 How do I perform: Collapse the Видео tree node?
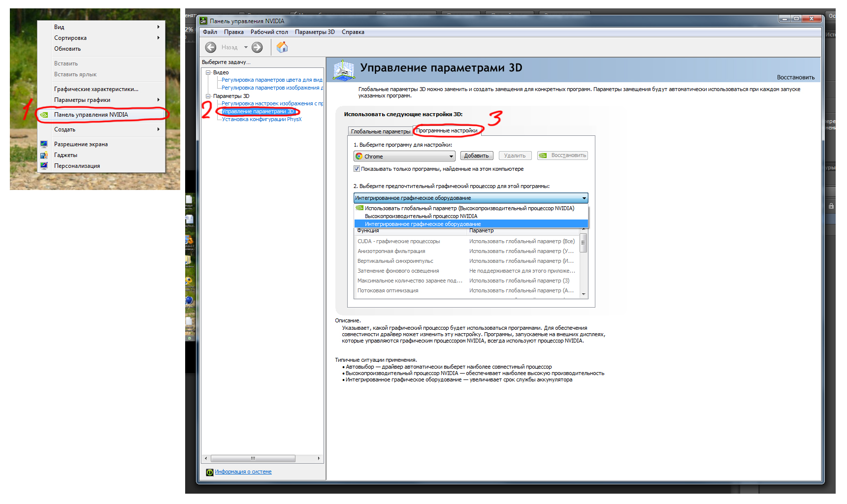208,72
